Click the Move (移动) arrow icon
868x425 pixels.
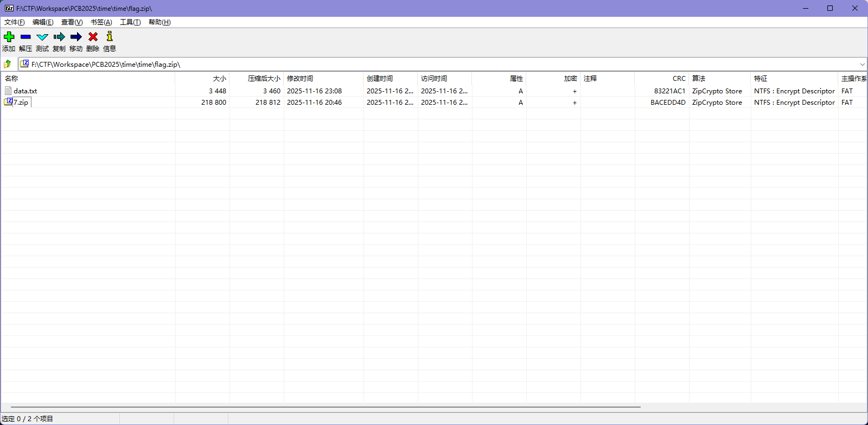pyautogui.click(x=76, y=37)
